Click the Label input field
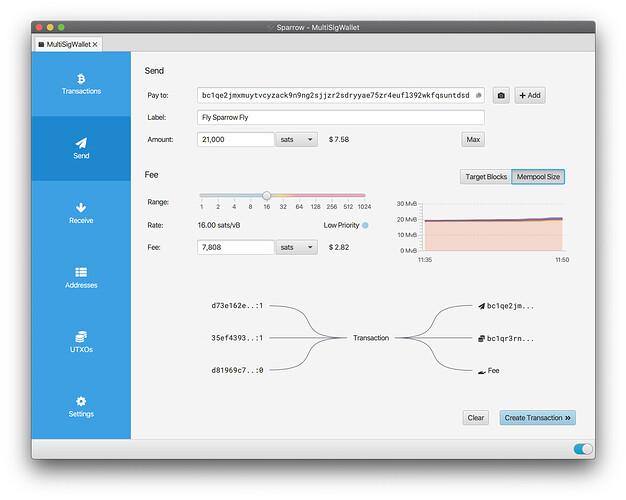This screenshot has height=500, width=626. click(x=341, y=117)
